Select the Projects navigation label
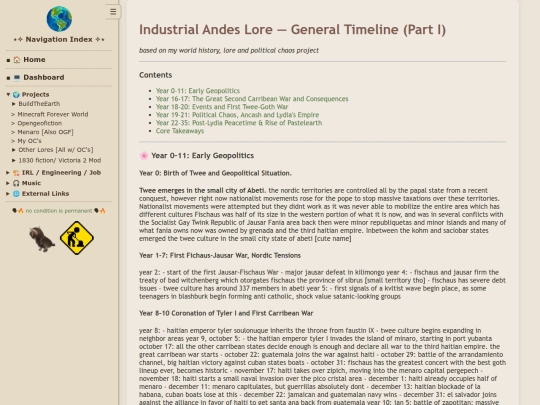The width and height of the screenshot is (540, 405). pyautogui.click(x=35, y=94)
